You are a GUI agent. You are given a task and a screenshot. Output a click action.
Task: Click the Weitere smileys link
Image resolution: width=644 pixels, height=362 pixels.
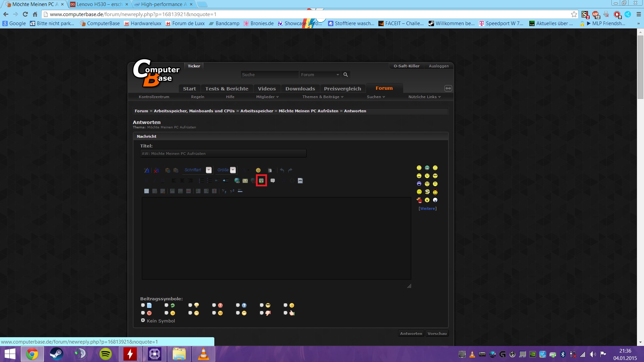(427, 208)
